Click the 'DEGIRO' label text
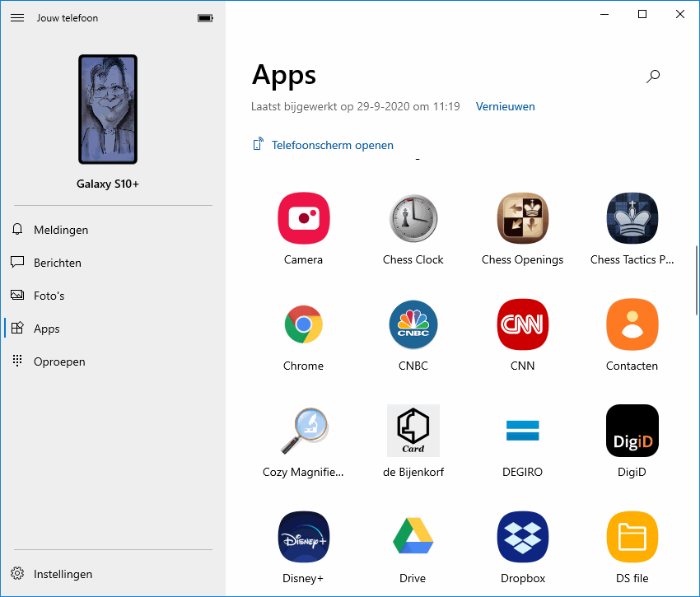This screenshot has width=700, height=597. [523, 473]
